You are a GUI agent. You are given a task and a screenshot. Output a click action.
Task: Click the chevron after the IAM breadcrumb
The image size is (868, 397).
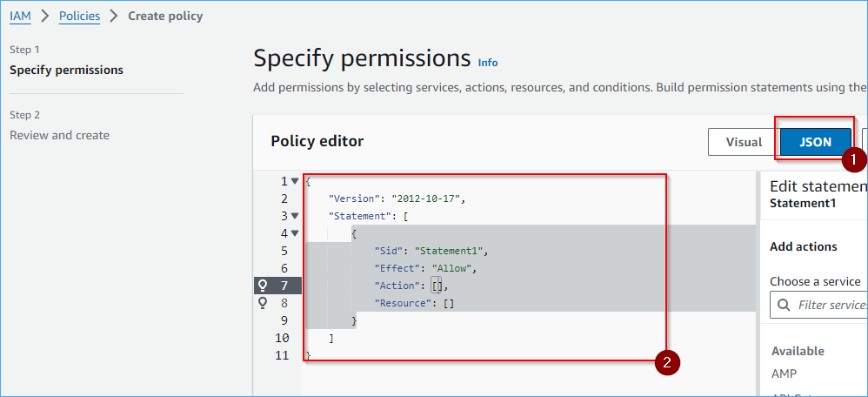pyautogui.click(x=45, y=16)
